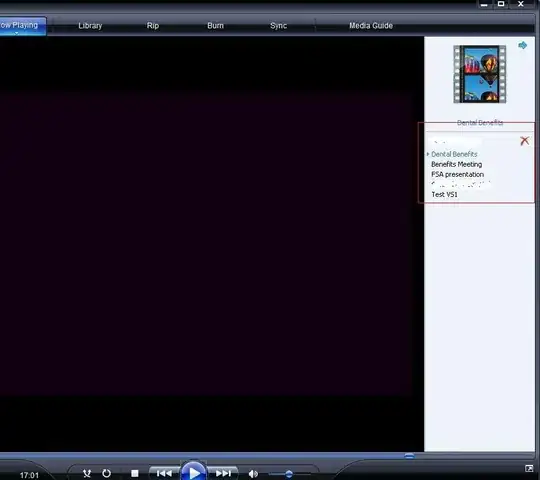Expand the Now Playing tab dropdown arrow
540x480 pixels.
pos(17,33)
